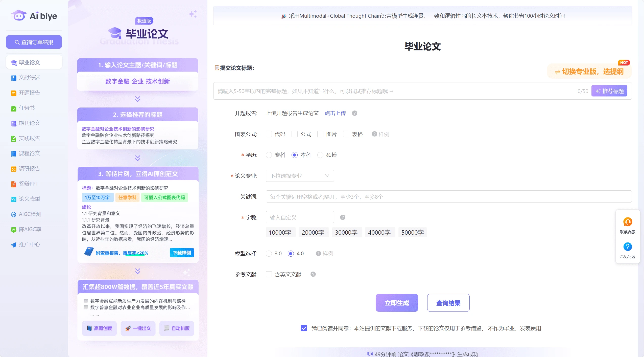Click the 立即生成 generate button

point(397,303)
